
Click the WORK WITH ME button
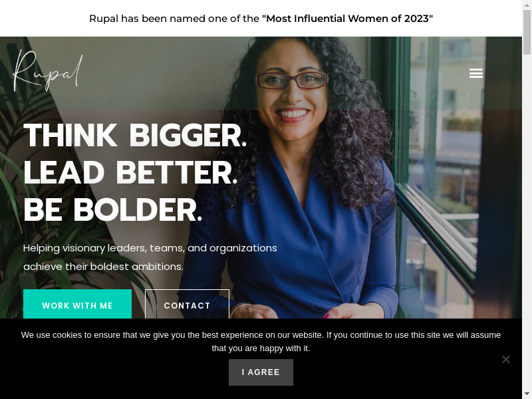tap(77, 304)
